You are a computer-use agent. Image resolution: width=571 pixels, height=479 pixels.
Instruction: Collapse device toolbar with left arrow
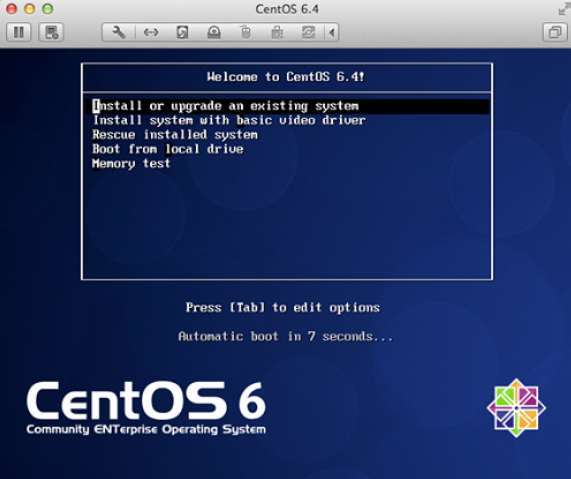pyautogui.click(x=332, y=32)
